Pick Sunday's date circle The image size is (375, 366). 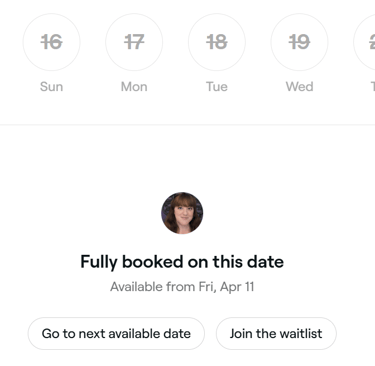[51, 42]
